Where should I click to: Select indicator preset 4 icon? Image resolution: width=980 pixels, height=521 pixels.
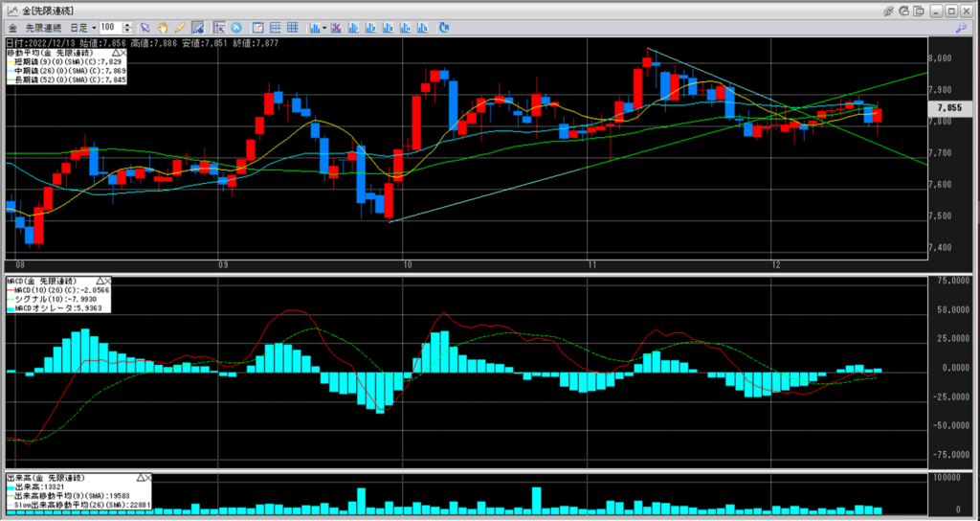pyautogui.click(x=406, y=28)
